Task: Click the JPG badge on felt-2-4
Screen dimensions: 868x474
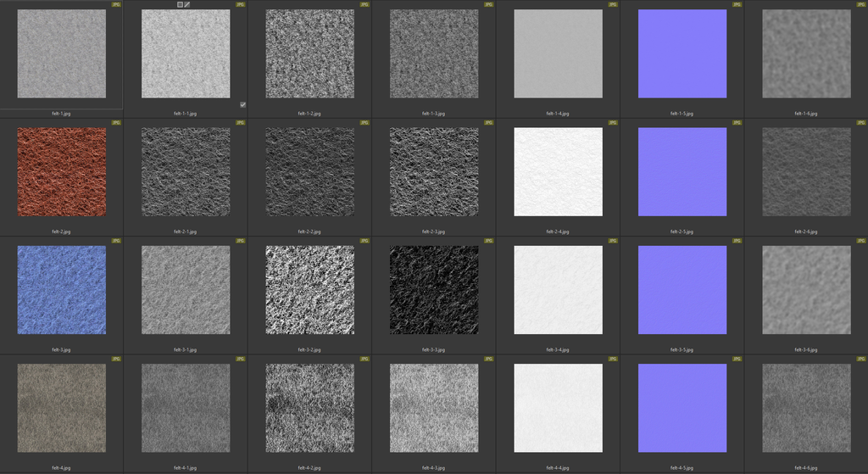Action: [x=613, y=123]
